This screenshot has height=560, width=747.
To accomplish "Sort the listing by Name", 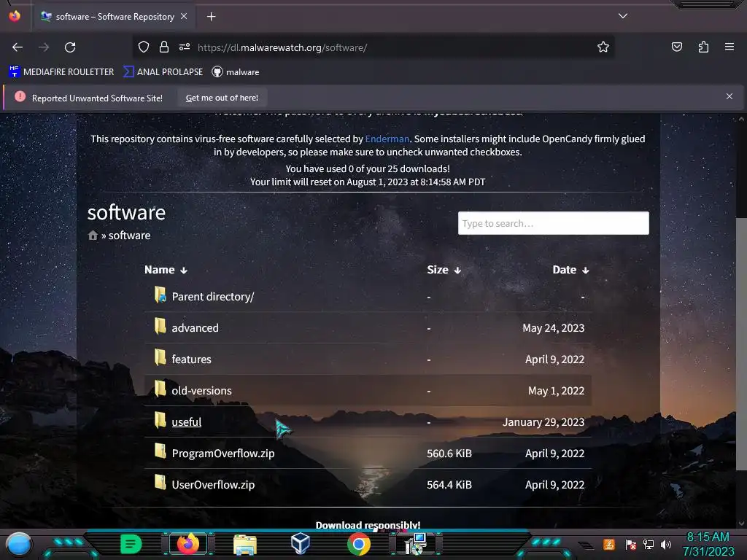I will coord(166,270).
